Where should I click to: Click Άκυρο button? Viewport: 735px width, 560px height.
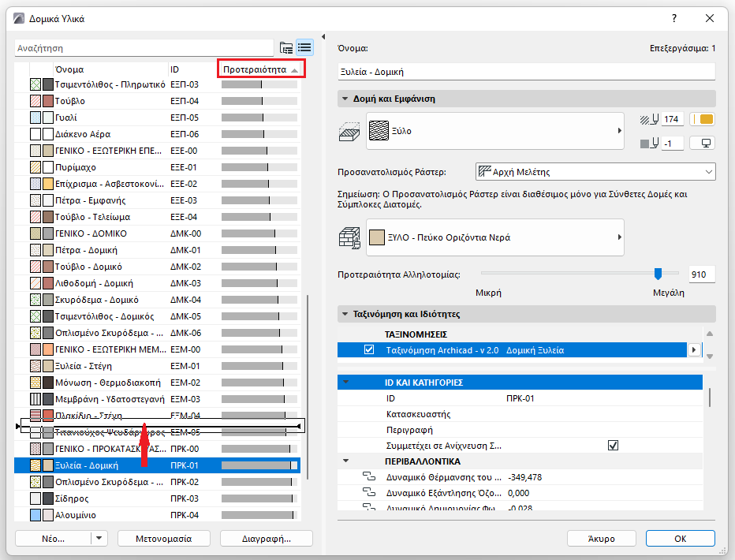[x=602, y=539]
